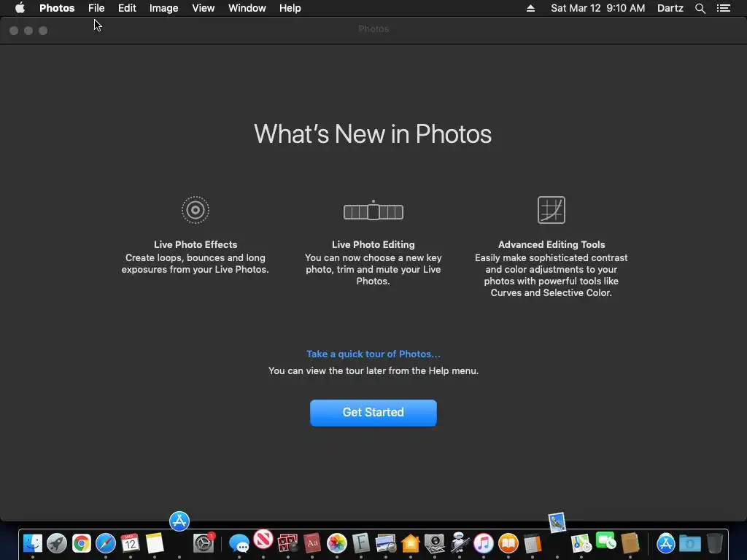Open Font Book icon in Dock

coord(361,542)
